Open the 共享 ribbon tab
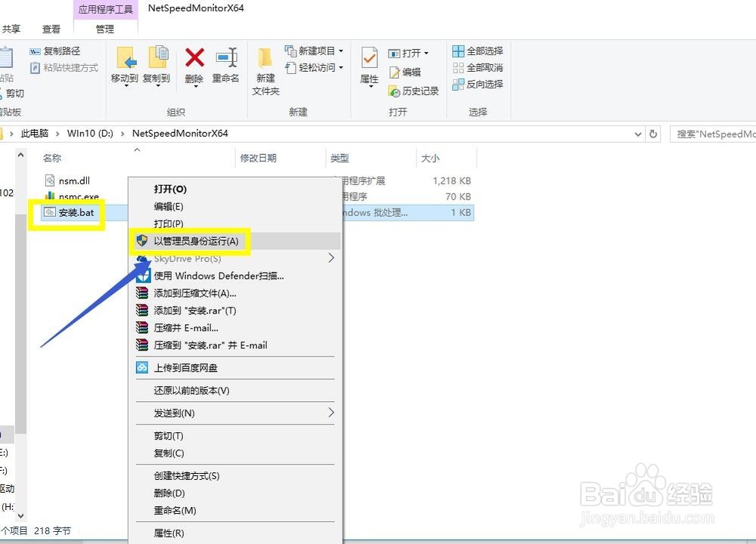This screenshot has width=756, height=544. coord(11,29)
